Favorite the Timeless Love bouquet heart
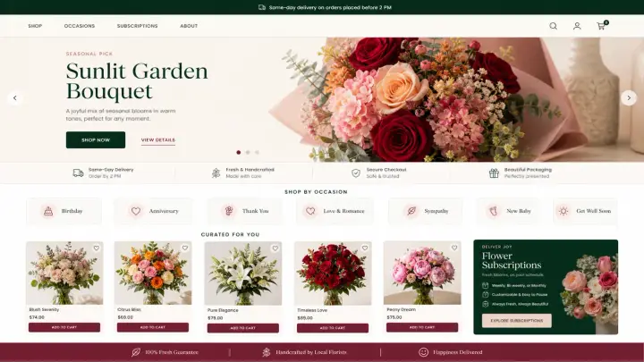This screenshot has width=644, height=362. (365, 248)
